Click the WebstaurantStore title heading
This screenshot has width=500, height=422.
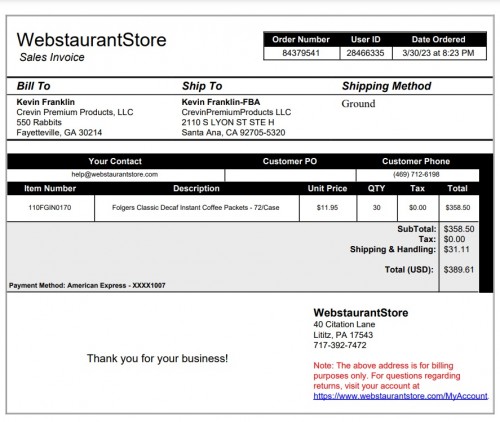(91, 40)
